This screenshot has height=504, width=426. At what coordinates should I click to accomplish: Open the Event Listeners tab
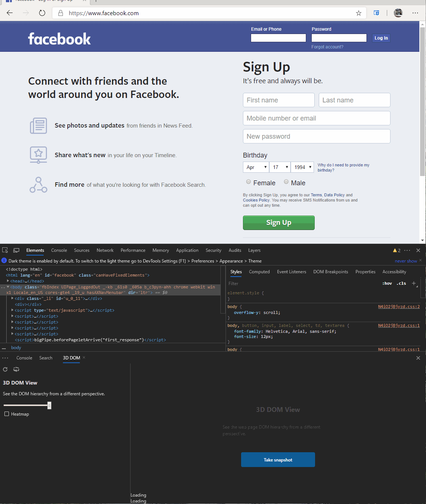tap(292, 272)
